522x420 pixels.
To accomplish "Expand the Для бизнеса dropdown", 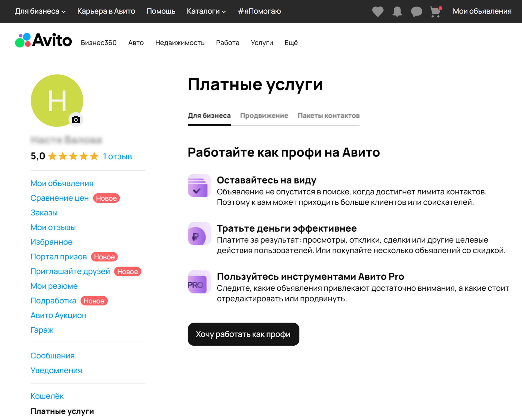I will 40,11.
